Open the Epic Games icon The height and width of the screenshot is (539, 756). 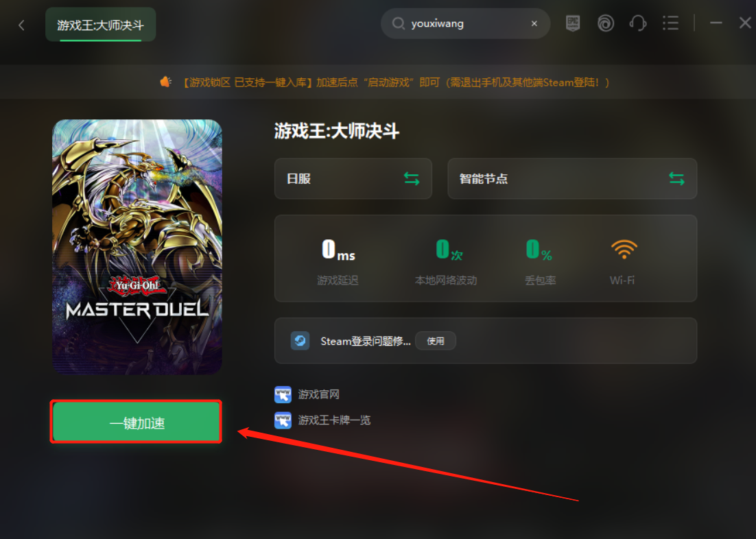click(x=572, y=23)
